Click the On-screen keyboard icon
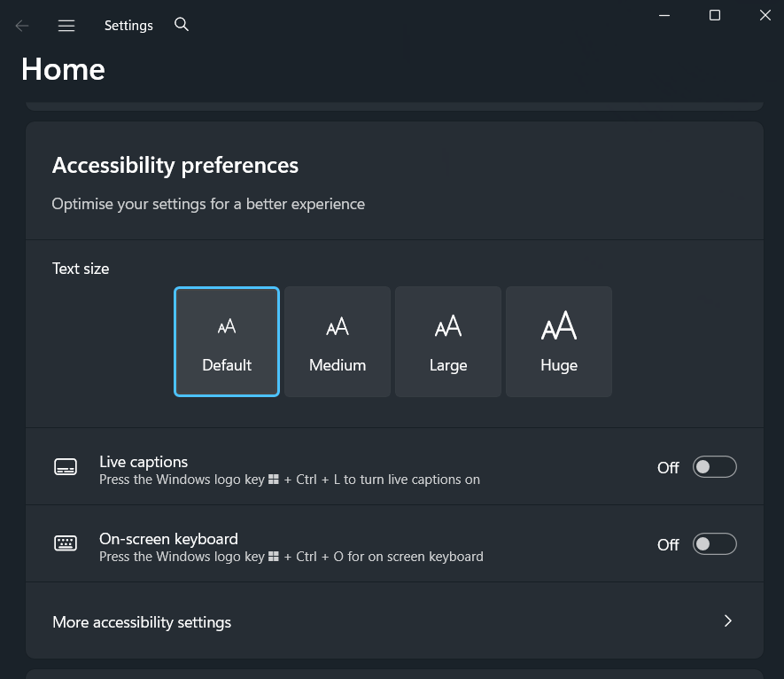784x679 pixels. point(66,542)
